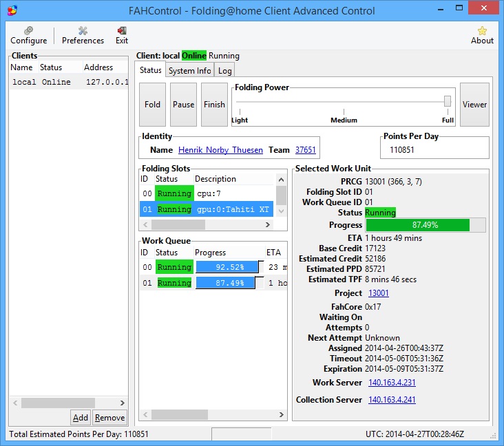Viewport: 504px width, 446px height.
Task: Maximize the FAHControl window
Action: tap(459, 8)
